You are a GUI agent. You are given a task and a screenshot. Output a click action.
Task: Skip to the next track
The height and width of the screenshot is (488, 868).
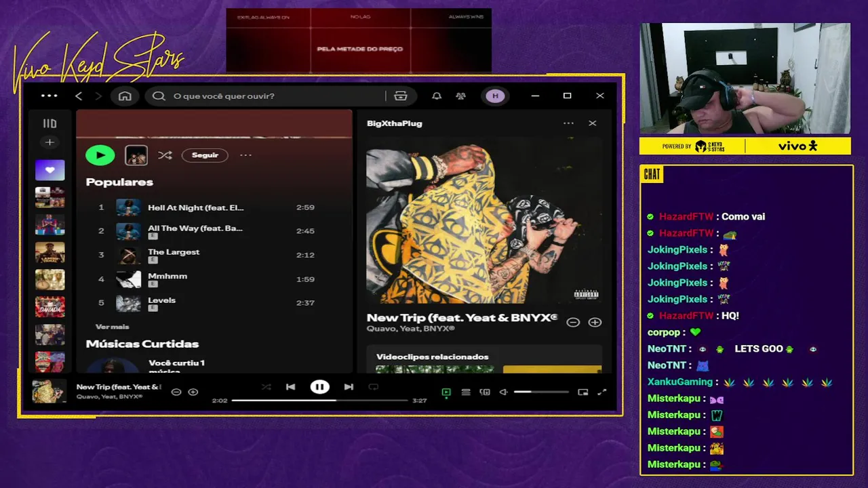(349, 387)
